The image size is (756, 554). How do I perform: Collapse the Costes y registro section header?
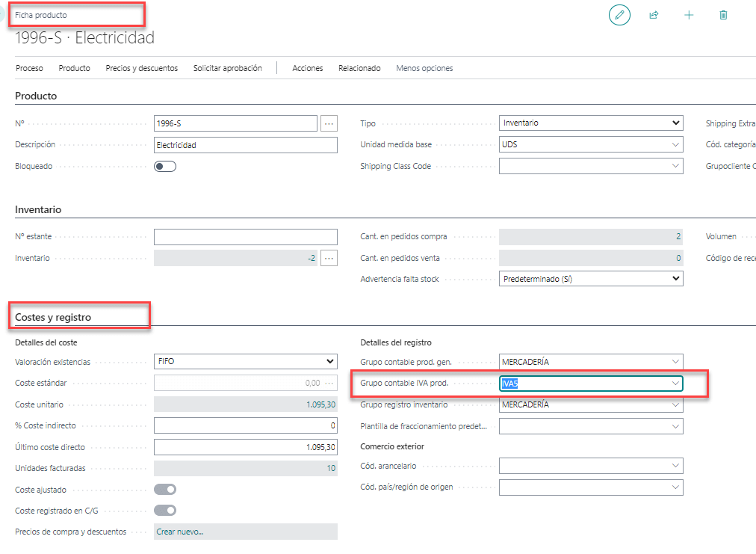tap(53, 317)
